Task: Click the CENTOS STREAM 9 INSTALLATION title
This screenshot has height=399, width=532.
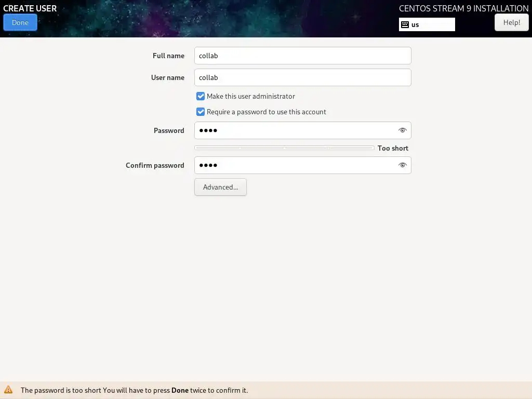Action: tap(463, 8)
